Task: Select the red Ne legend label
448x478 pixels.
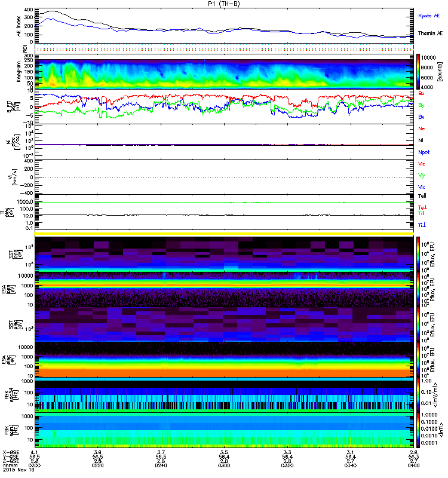Action: point(422,128)
